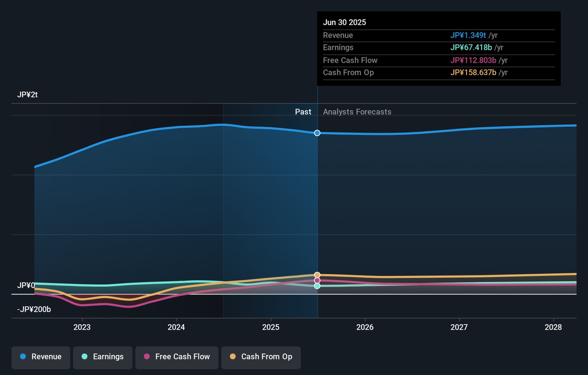Click the Past section label
Viewport: 588px width, 375px height.
303,112
